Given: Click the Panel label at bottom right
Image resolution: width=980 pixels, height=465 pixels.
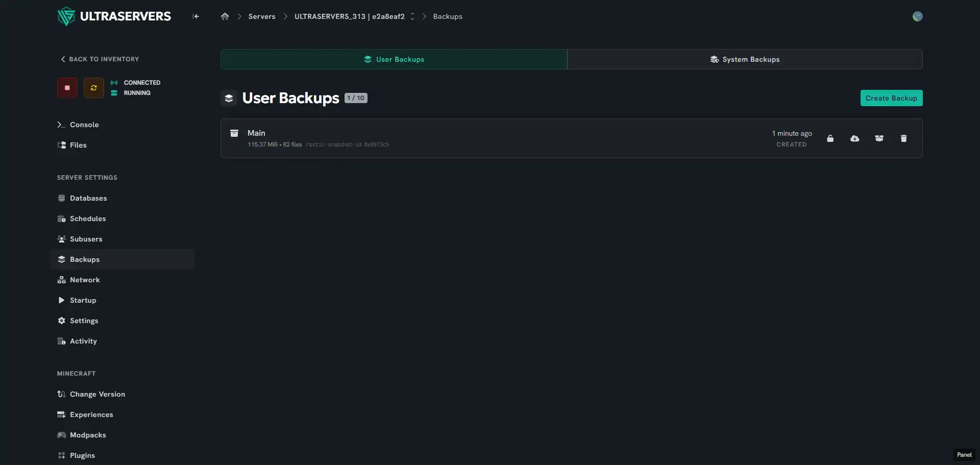Looking at the screenshot, I should [964, 455].
